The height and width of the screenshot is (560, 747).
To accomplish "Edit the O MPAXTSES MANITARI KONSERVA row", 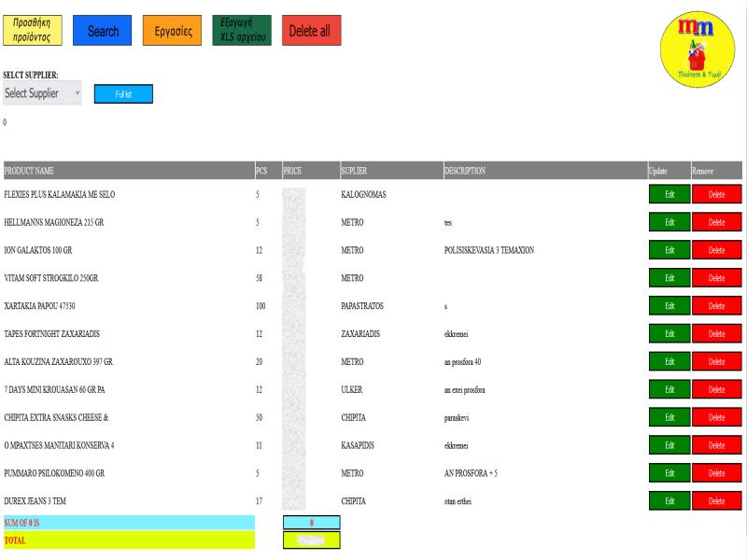I will pos(669,445).
